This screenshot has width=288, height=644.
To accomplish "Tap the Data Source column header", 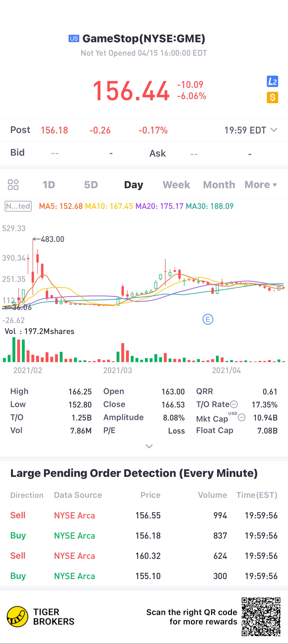I will click(x=78, y=495).
